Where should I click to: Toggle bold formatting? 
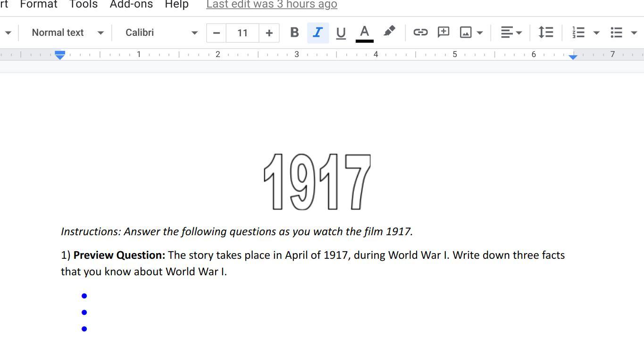(294, 33)
